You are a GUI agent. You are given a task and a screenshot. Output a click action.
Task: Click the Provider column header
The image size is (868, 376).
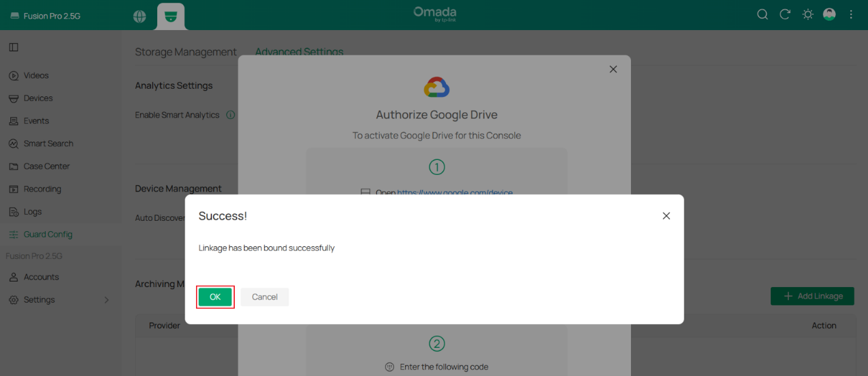tap(165, 325)
